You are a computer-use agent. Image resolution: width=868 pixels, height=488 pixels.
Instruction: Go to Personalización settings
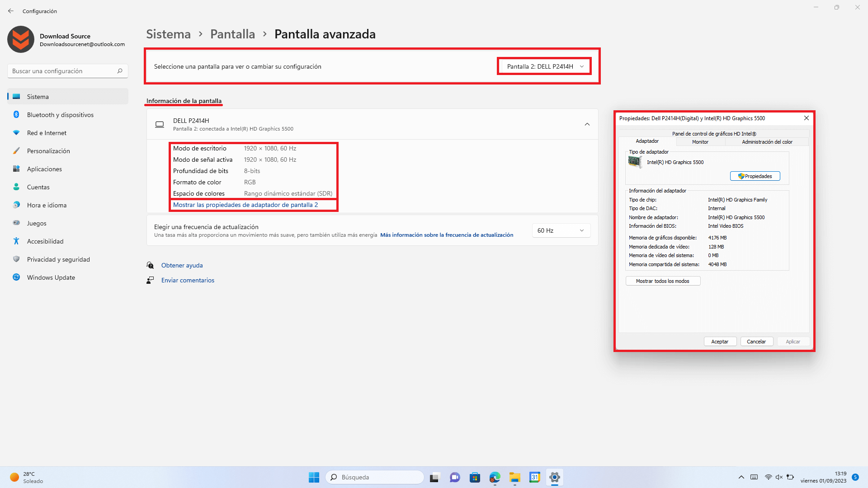point(68,151)
